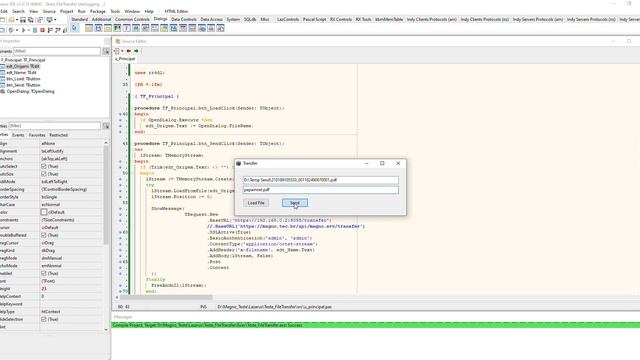Open the Source Editor jump history dropdown
Viewport: 640px width, 360px height.
point(122,51)
